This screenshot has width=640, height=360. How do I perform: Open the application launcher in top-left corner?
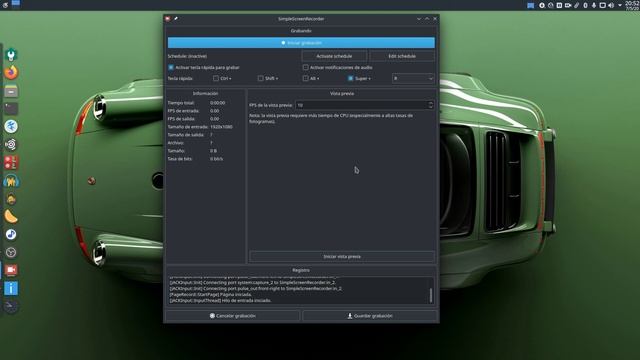pos(5,4)
